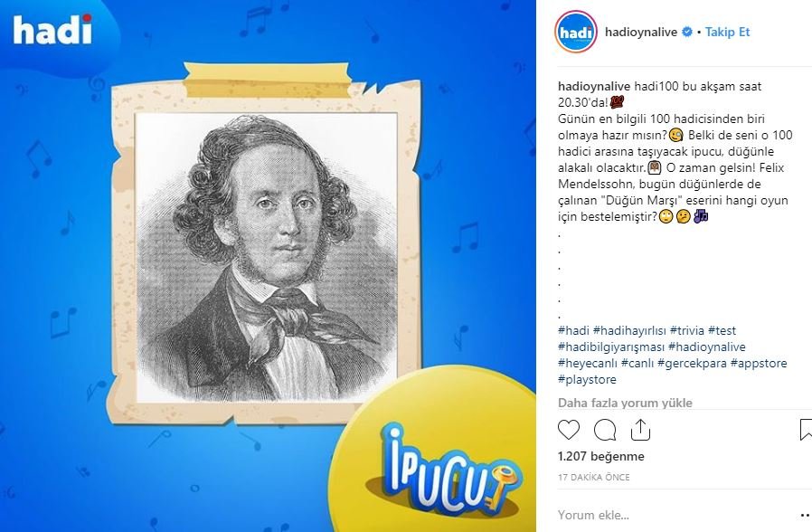Viewport: 812px width, 532px height.
Task: Click the verified badge next to hadioynalive
Action: tap(686, 32)
